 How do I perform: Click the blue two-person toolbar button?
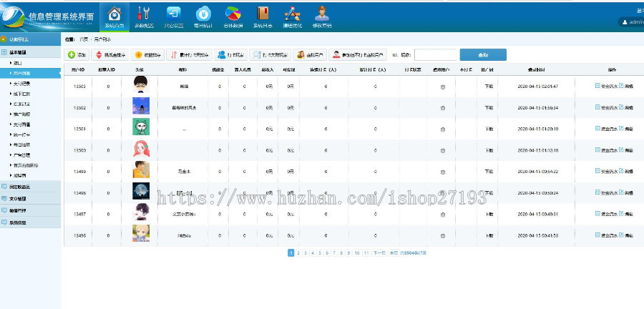click(x=230, y=55)
